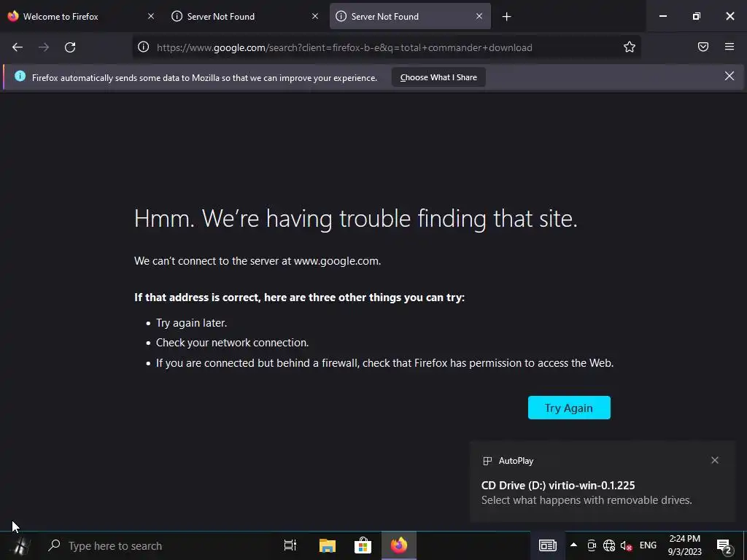Dismiss the AutoPlay notification

point(715,460)
